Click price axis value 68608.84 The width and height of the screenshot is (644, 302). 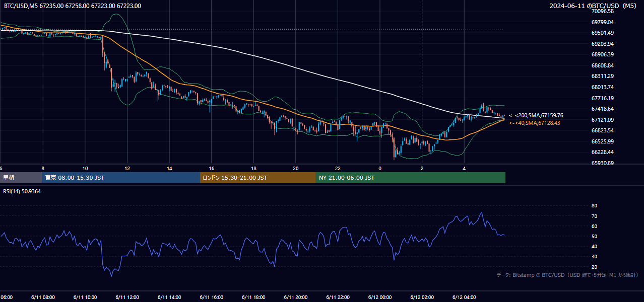tap(603, 65)
